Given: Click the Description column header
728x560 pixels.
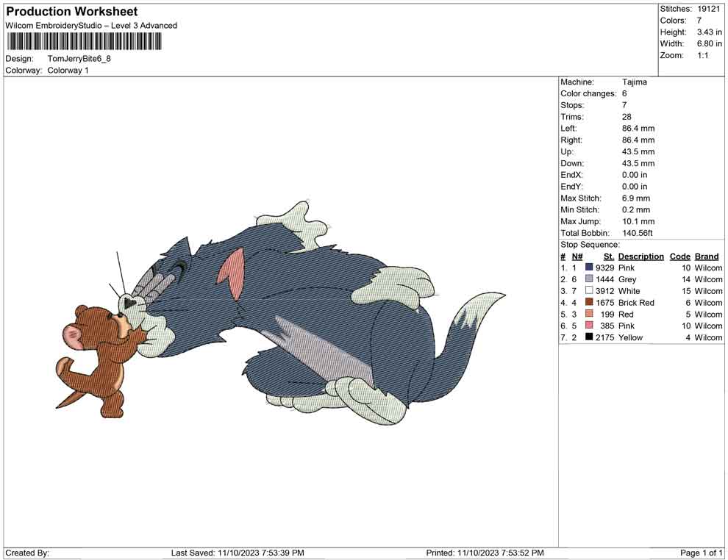Looking at the screenshot, I should tap(640, 256).
